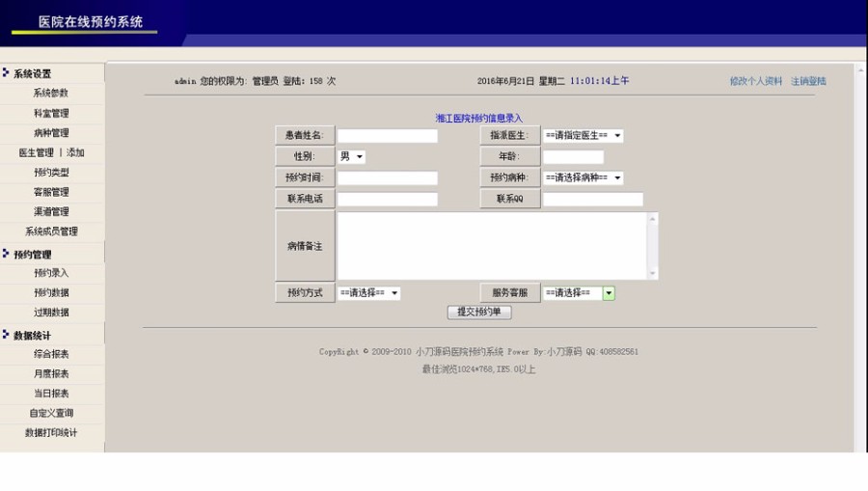Click 添加 link next to 医生管理
The width and height of the screenshot is (868, 491).
click(x=75, y=152)
